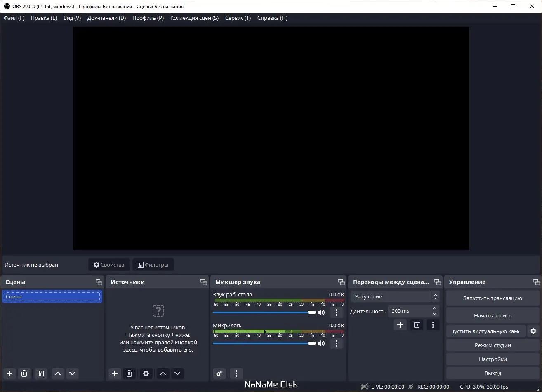Delete source with trash icon in Источники

(x=129, y=373)
